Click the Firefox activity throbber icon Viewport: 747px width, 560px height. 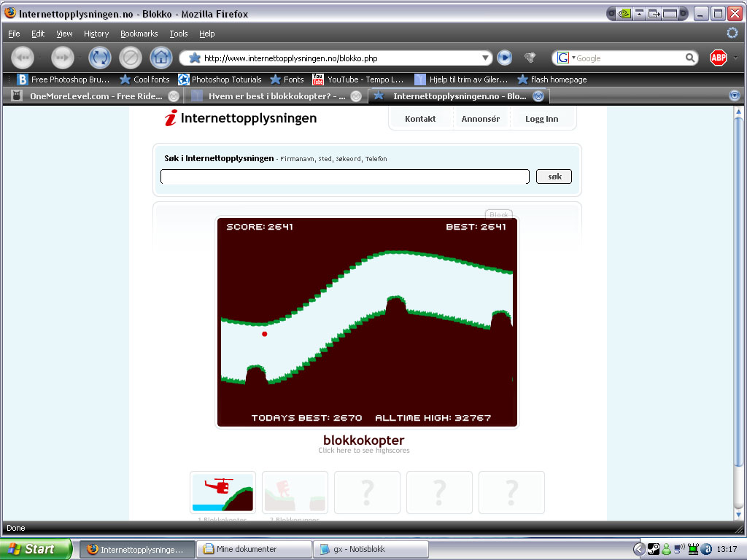pyautogui.click(x=732, y=33)
